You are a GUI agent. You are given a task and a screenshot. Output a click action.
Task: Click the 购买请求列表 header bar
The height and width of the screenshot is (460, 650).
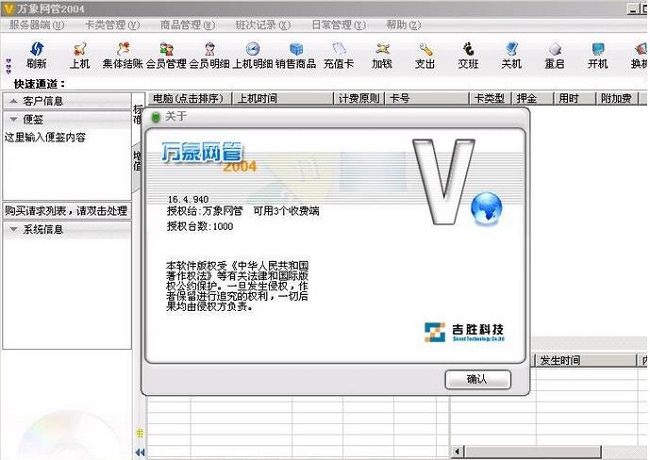point(67,211)
